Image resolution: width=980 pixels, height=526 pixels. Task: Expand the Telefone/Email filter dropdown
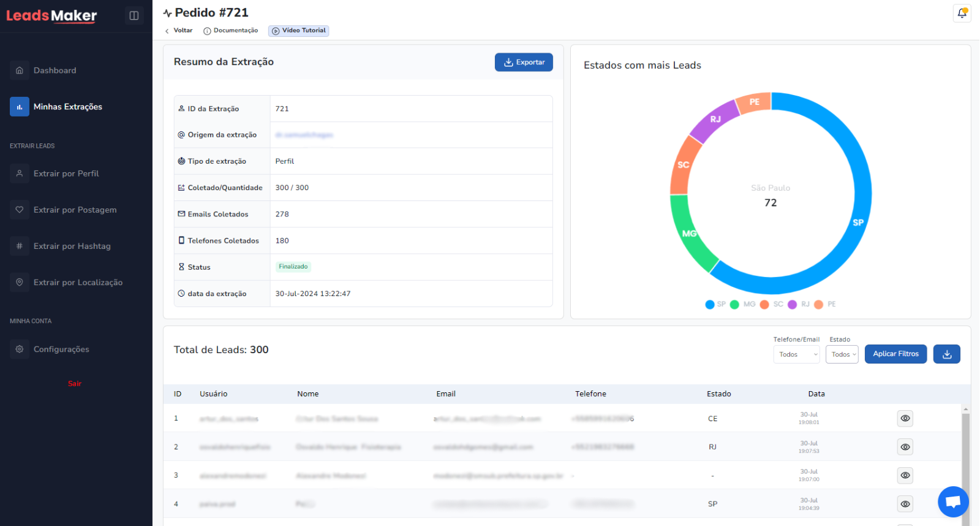(796, 354)
